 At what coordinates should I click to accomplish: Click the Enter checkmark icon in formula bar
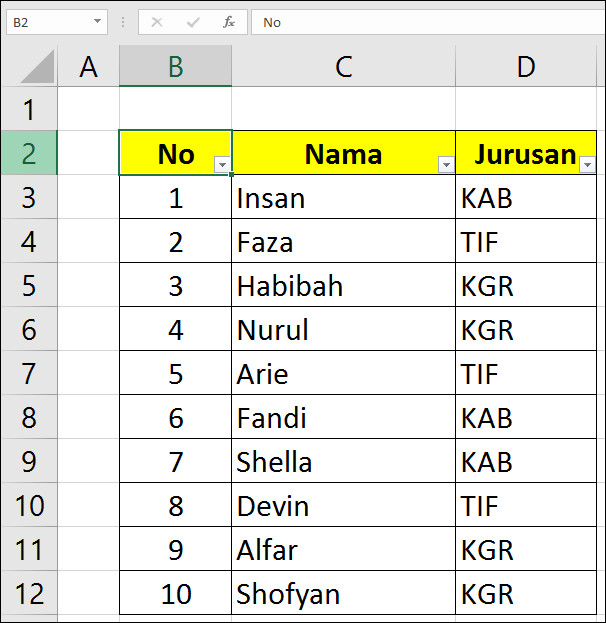coord(193,22)
